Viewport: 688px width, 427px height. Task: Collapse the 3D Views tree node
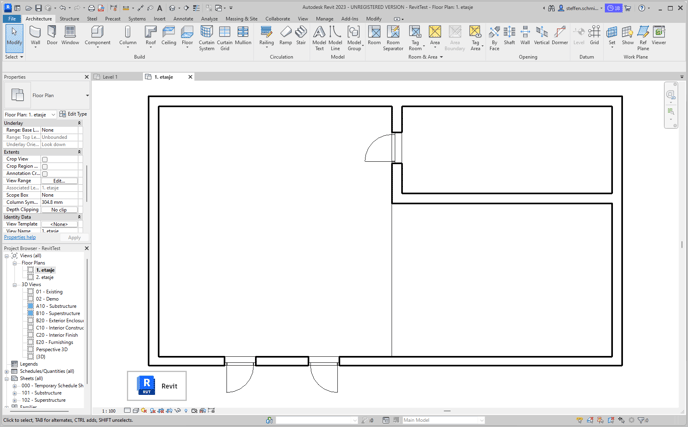point(14,284)
